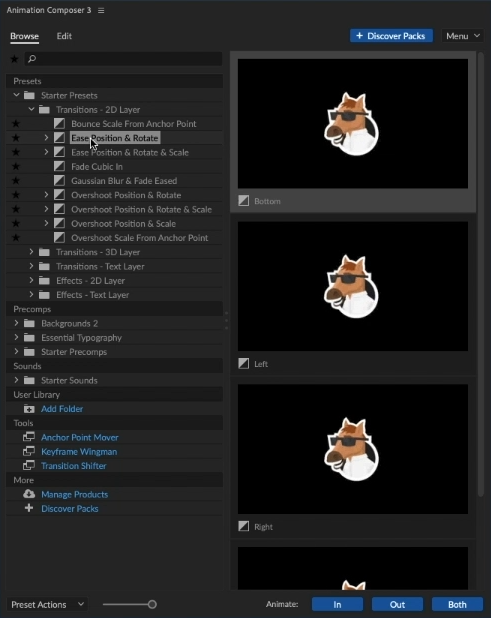
Task: Toggle favorite star for Ease Position & Rotate
Action: pos(16,138)
